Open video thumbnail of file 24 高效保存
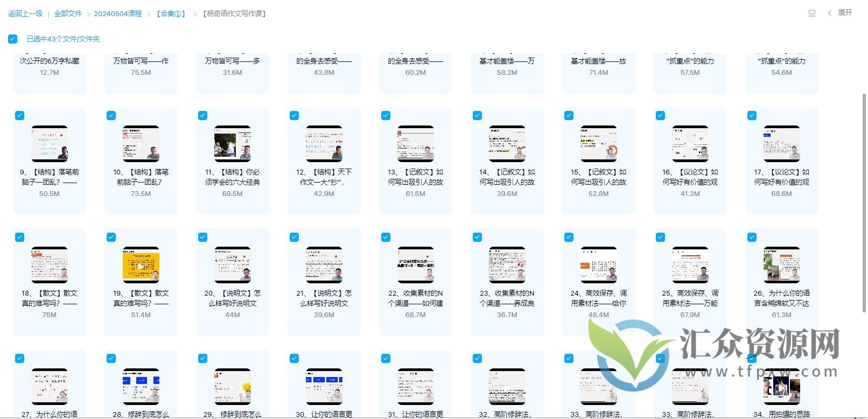This screenshot has width=868, height=419. pos(599,265)
